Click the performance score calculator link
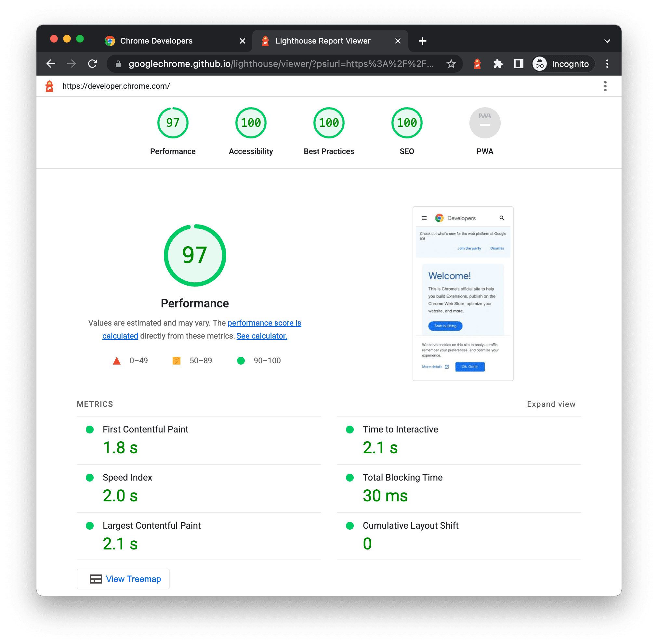Screen dimensions: 658x644 tap(261, 336)
